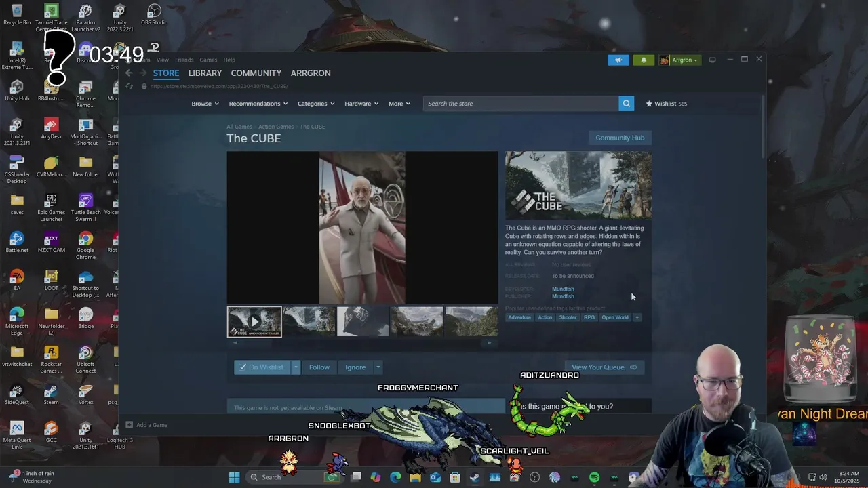Screen dimensions: 868x488
Task: Click in the Search the store field
Action: pos(520,104)
